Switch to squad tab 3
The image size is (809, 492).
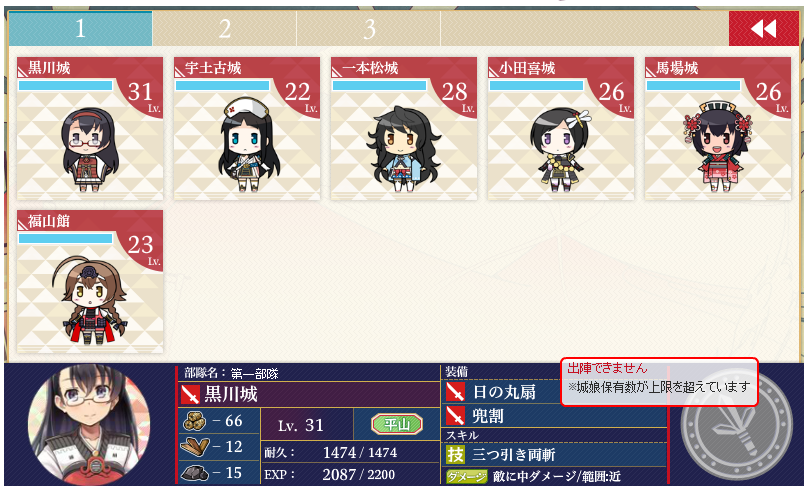pos(368,28)
